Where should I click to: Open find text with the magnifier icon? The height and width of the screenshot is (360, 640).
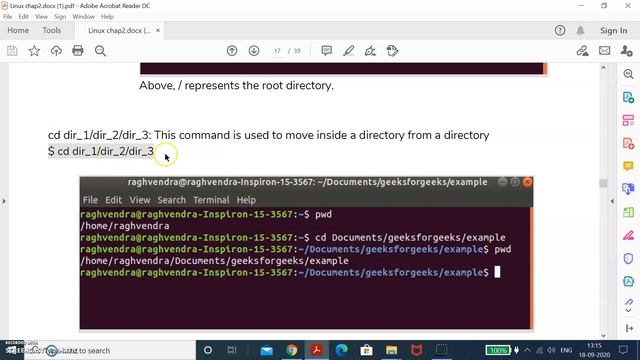[x=100, y=51]
